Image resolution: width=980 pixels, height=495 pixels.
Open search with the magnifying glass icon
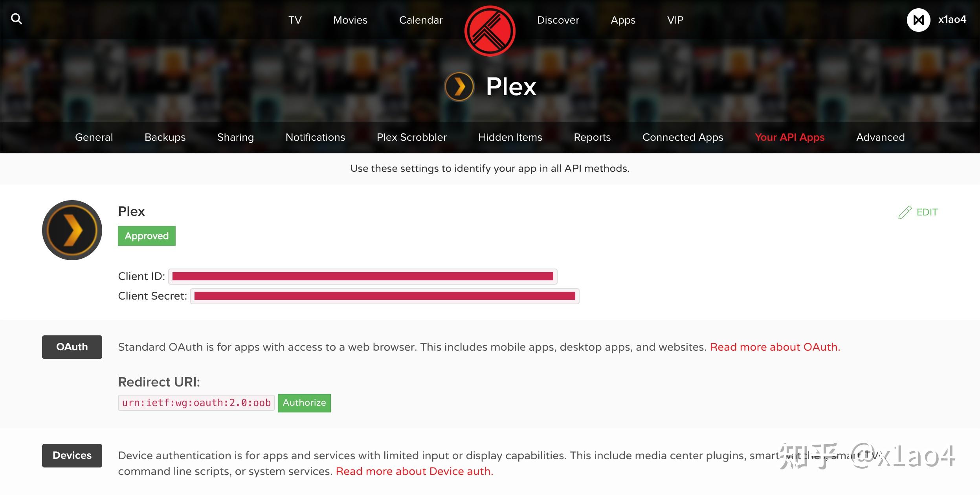coord(17,18)
